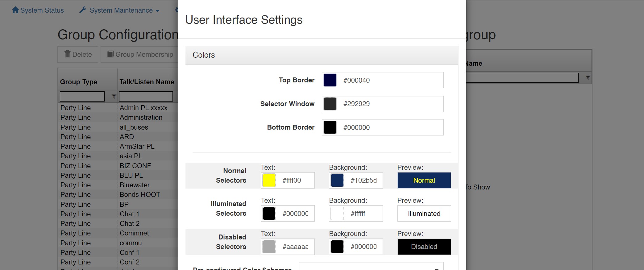The image size is (644, 270).
Task: Select the commu row
Action: [118, 243]
